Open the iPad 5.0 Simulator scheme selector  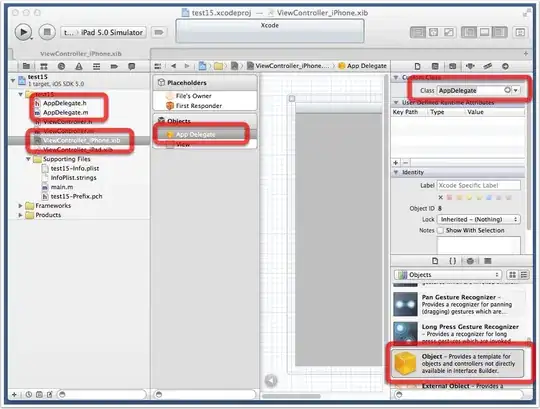tap(104, 32)
